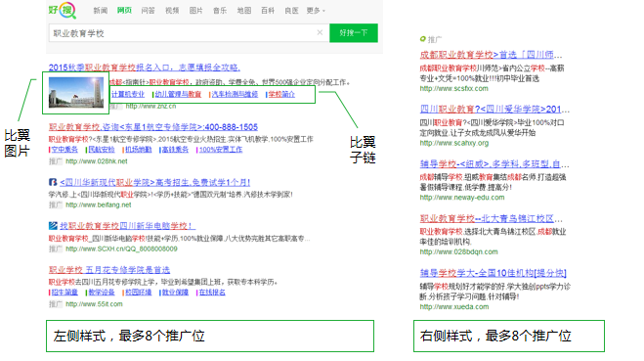Click the http://www.SCXH.cn/QQ_8008008009 URL
Screen dimensions: 644x361
pos(121,248)
